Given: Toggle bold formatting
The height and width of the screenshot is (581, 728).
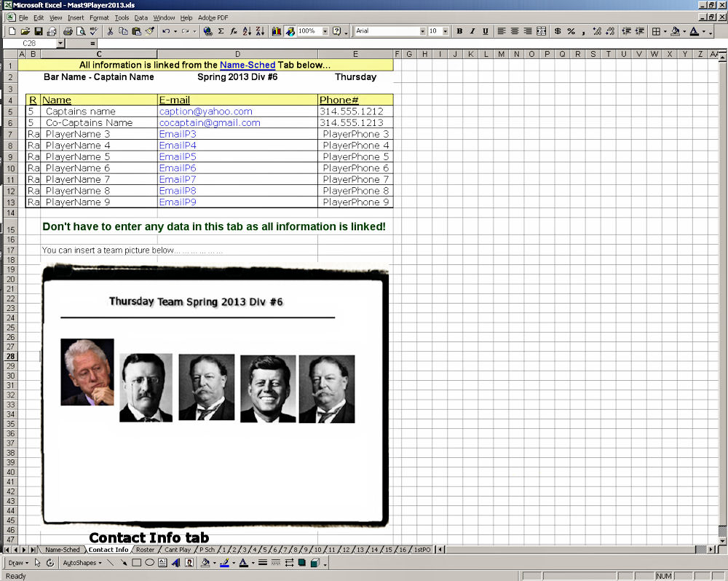Looking at the screenshot, I should point(459,31).
